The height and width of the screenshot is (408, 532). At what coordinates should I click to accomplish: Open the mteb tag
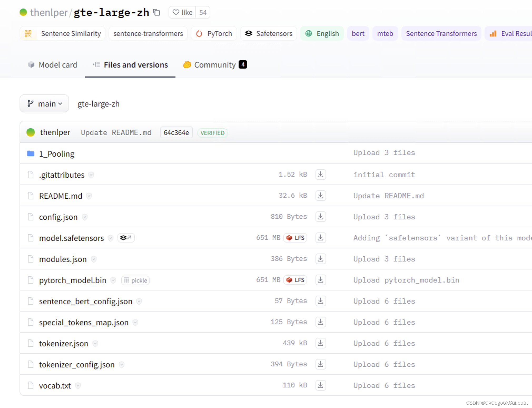pyautogui.click(x=385, y=33)
